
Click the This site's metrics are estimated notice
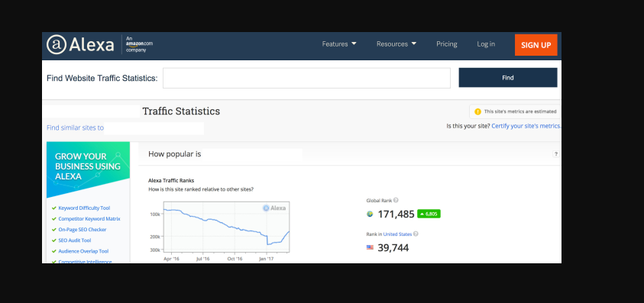[x=516, y=111]
